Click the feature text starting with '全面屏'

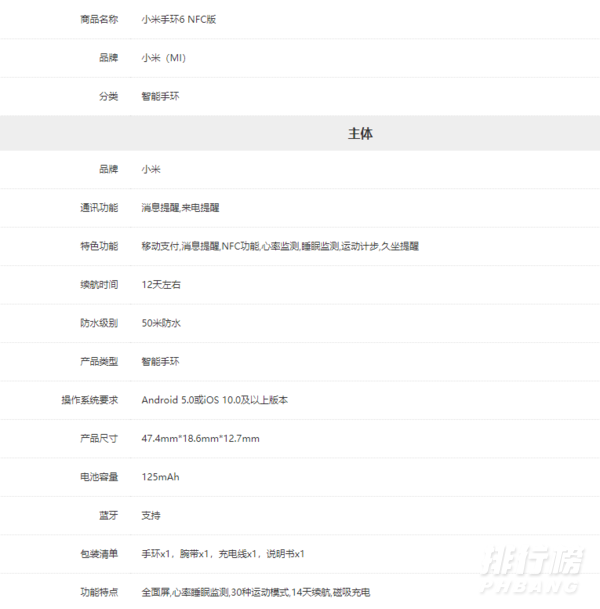point(256,592)
